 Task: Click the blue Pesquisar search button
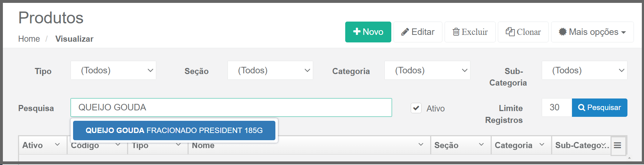pyautogui.click(x=599, y=107)
